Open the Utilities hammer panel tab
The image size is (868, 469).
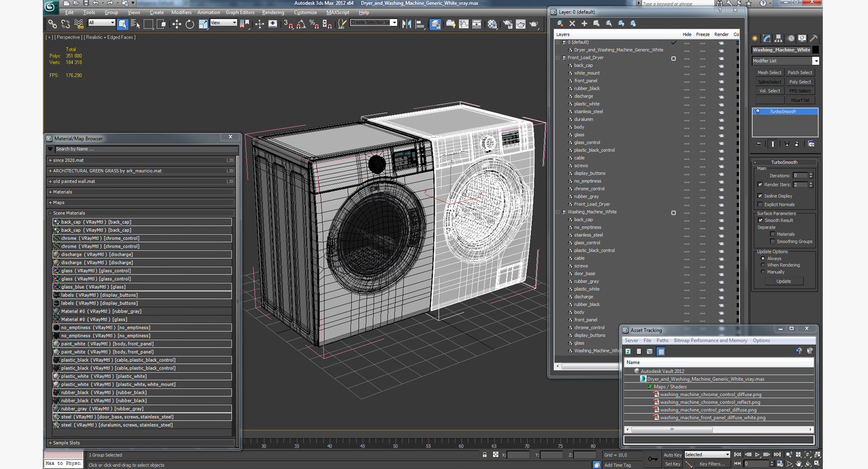(814, 39)
